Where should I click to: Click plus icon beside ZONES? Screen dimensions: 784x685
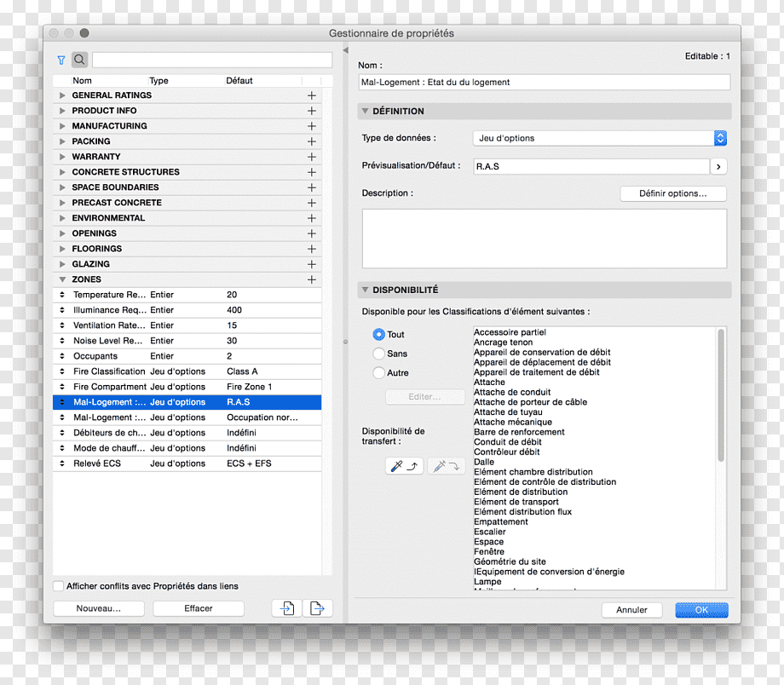(312, 279)
